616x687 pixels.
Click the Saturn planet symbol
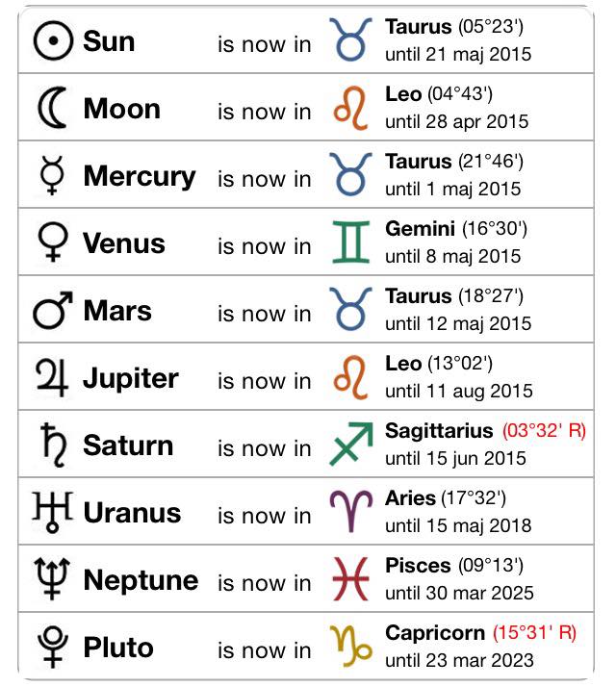coord(54,445)
